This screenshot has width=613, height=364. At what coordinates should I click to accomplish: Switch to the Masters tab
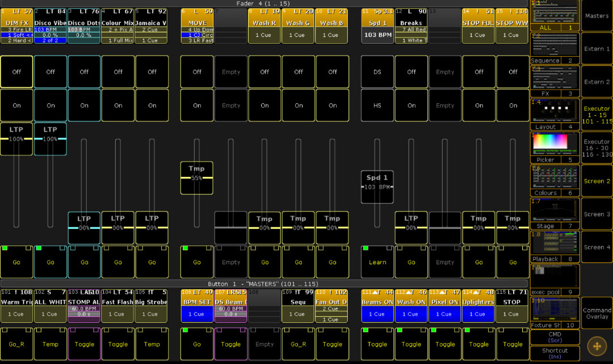[x=597, y=16]
